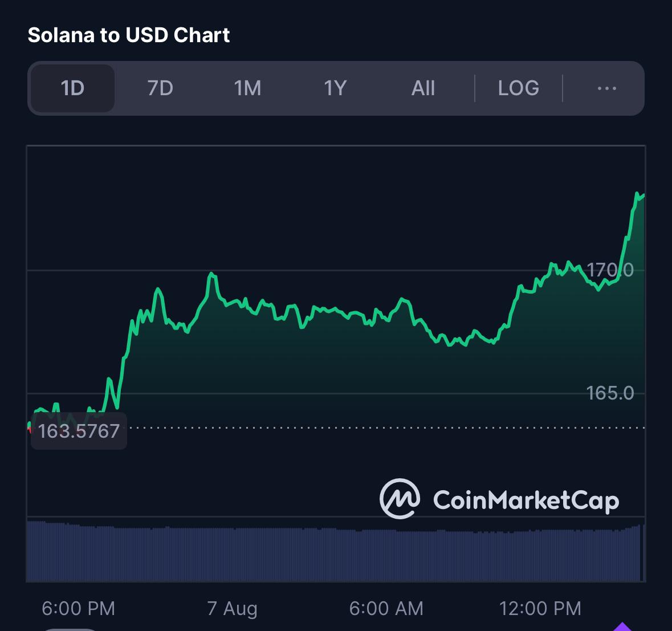Click the 6:00 AM time axis label
This screenshot has height=631, width=672.
[386, 608]
